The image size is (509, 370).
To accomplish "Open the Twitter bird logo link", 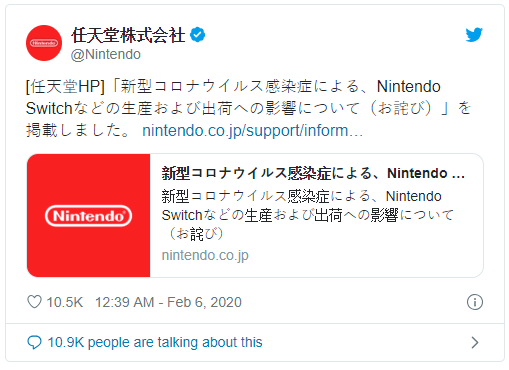I will point(474,35).
